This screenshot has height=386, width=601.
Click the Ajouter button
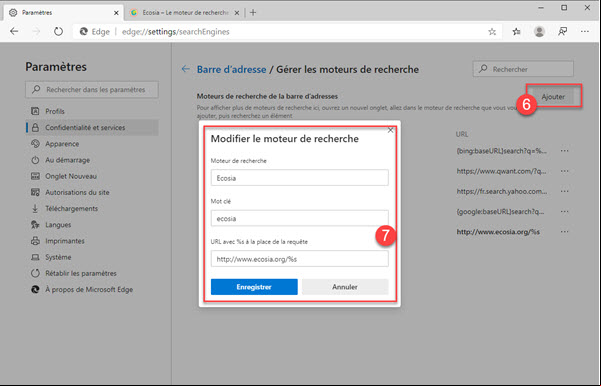(553, 97)
